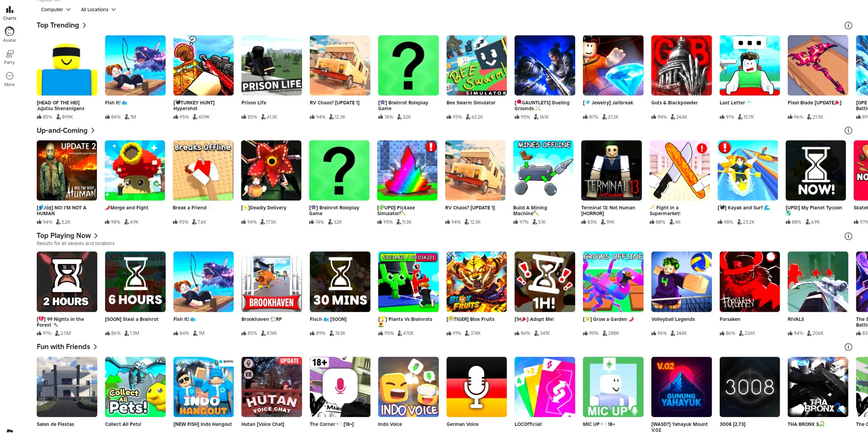Screen dimensions: 868x433
Task: Open the Terminal 13: Not Human thumbnail
Action: [611, 170]
